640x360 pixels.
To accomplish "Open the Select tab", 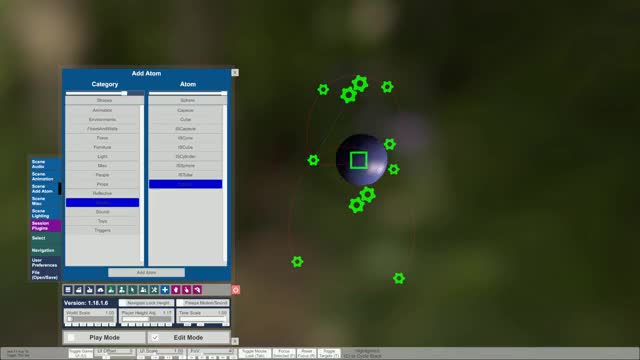I will [45, 238].
